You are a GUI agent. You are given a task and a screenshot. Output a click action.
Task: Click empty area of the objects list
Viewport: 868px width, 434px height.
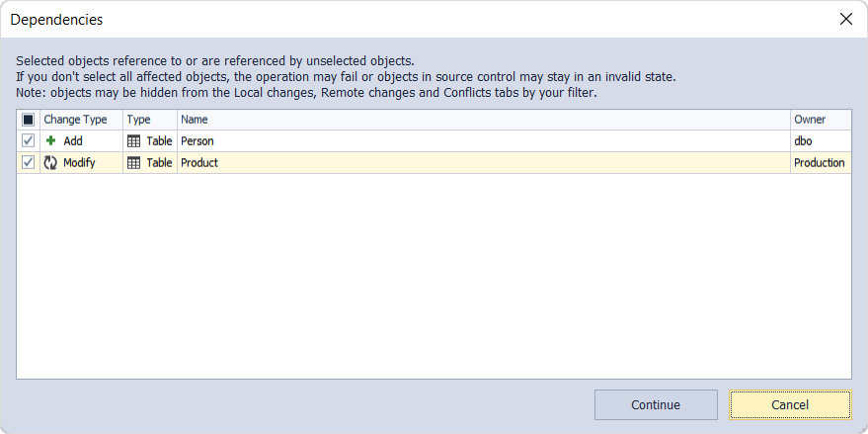click(x=434, y=276)
